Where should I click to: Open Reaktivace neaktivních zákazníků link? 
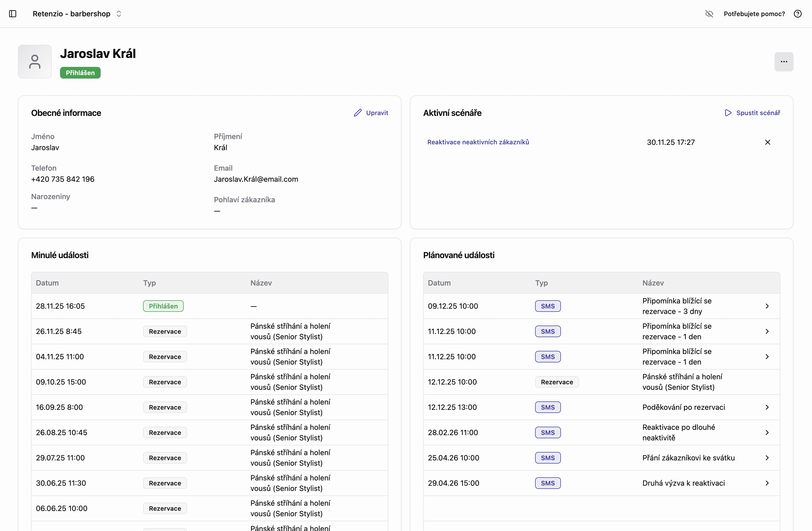478,142
